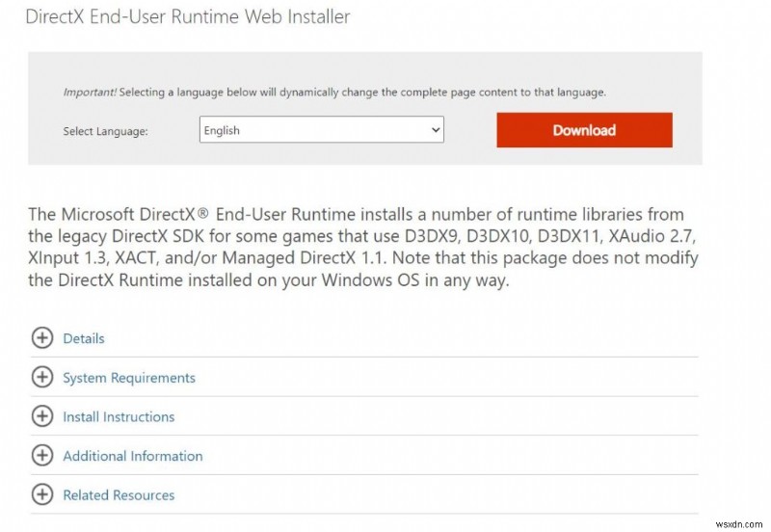Expand Additional Information plus icon
The image size is (771, 532).
pyautogui.click(x=42, y=455)
